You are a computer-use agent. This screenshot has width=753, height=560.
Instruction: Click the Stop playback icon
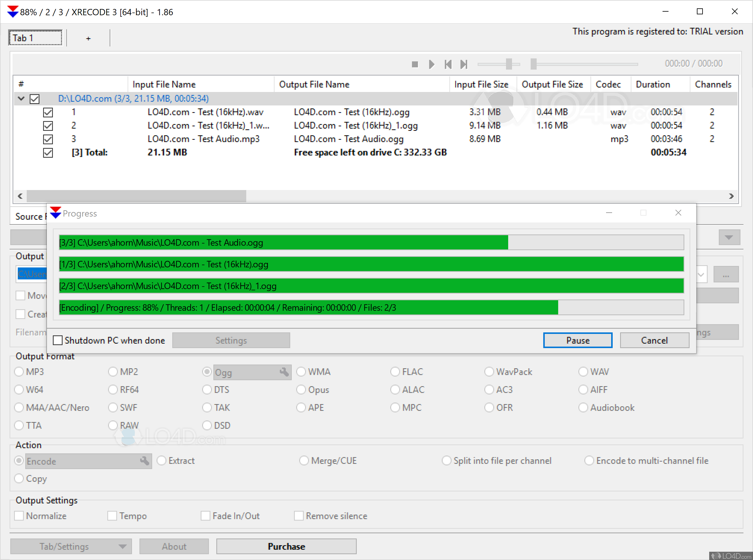415,64
